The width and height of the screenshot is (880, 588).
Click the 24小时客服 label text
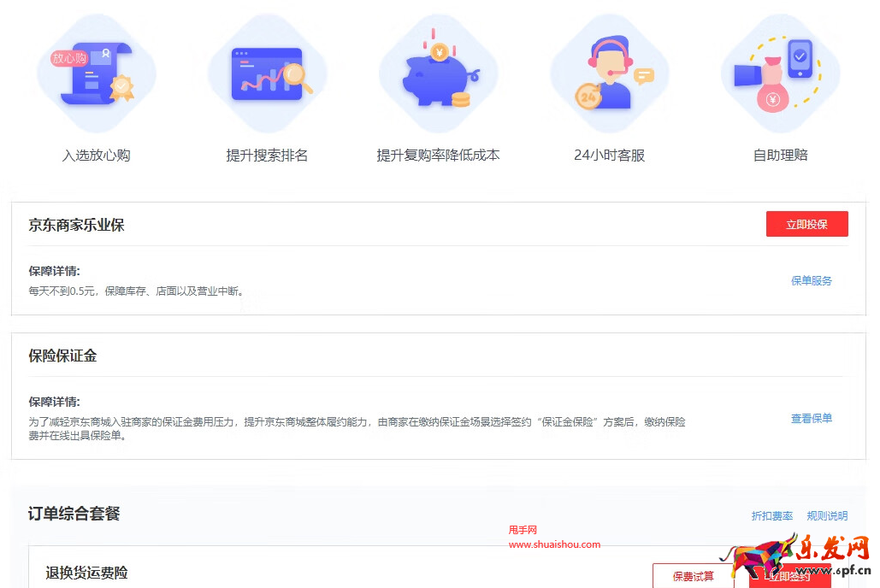610,156
